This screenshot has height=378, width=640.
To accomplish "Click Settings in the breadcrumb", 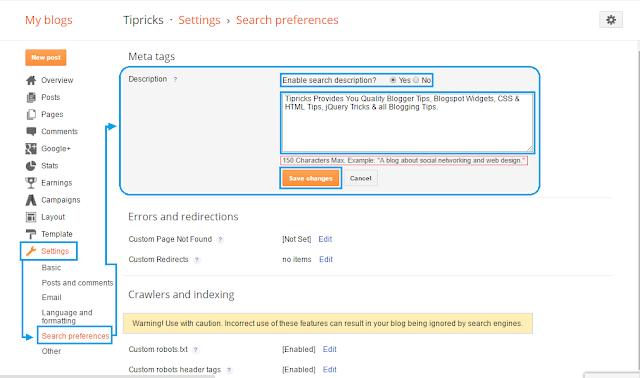I will point(199,20).
